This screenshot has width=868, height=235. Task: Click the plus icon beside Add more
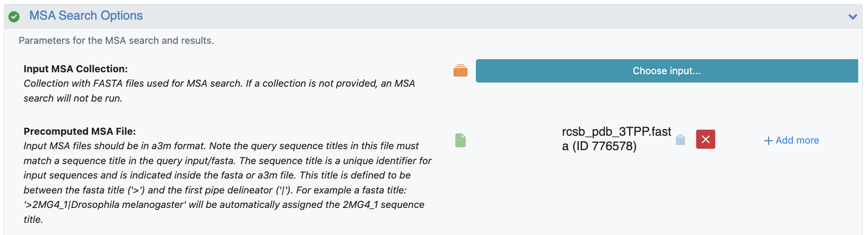tap(768, 140)
